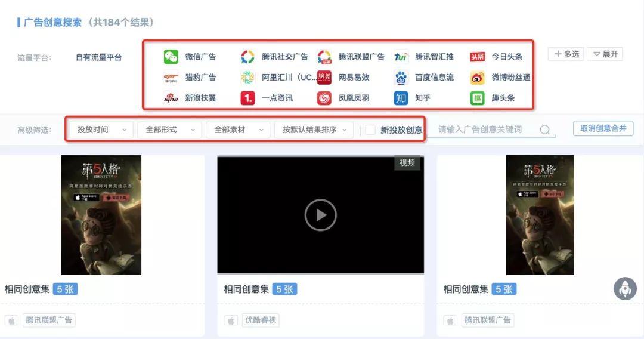This screenshot has width=644, height=339.
Task: Click the Apple icon beside 优酷睿视
Action: click(x=231, y=320)
